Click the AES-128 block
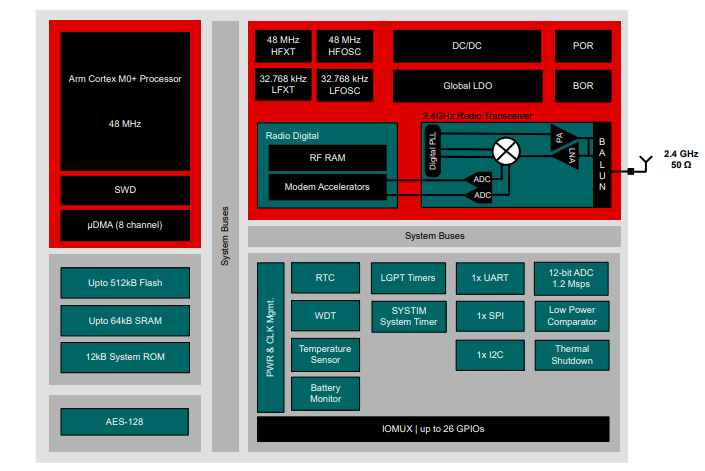Viewport: 705px width, 471px height. pyautogui.click(x=125, y=422)
